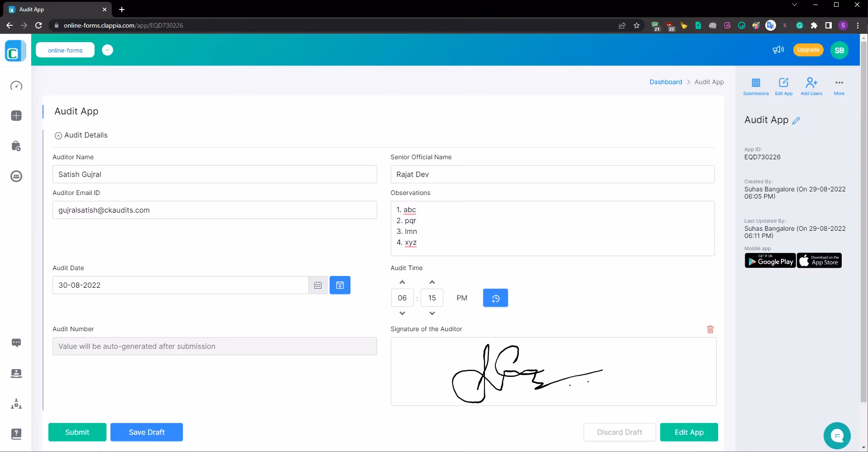Click the pencil icon beside Audit App title
The image size is (868, 452).
click(x=796, y=120)
